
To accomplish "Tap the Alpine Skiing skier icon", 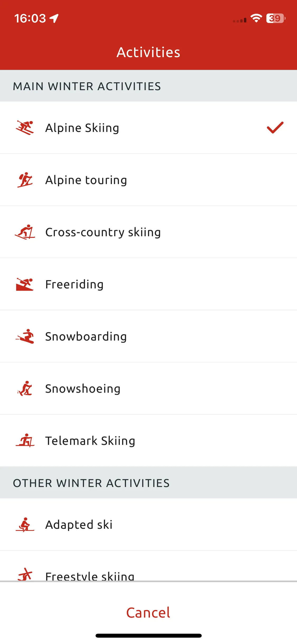I will click(x=25, y=128).
